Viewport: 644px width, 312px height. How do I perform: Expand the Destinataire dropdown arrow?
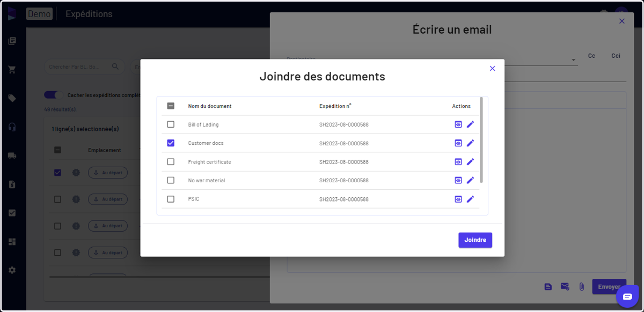pyautogui.click(x=573, y=60)
